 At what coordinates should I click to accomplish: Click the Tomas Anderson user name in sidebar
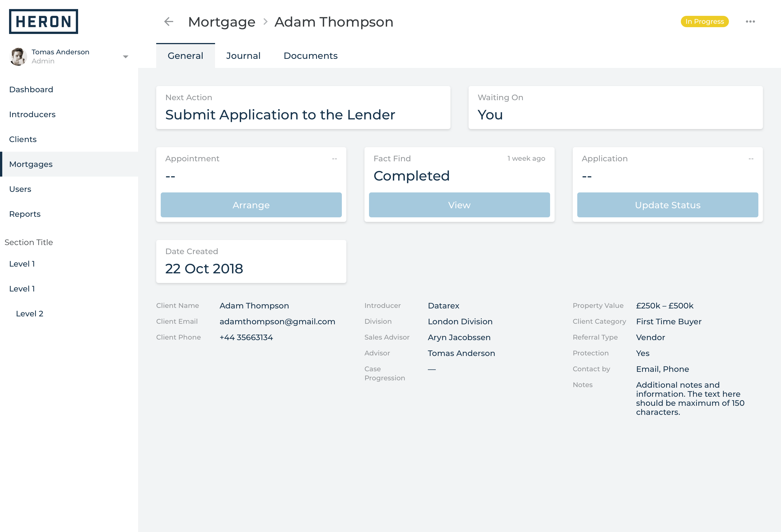pyautogui.click(x=61, y=52)
